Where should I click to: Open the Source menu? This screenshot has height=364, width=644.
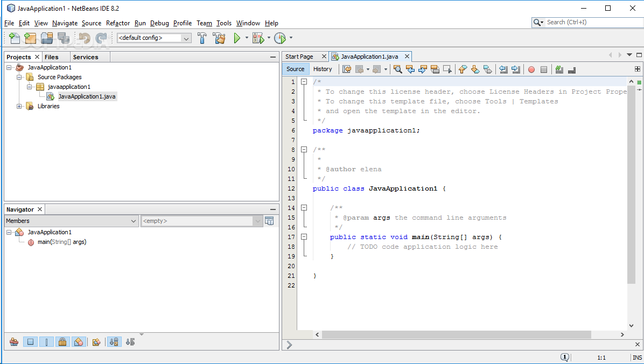92,23
